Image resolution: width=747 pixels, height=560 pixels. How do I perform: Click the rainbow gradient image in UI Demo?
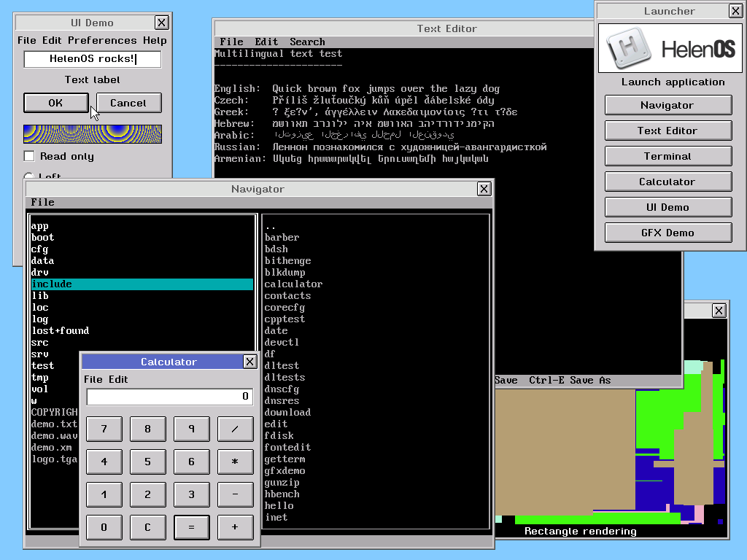(x=92, y=134)
